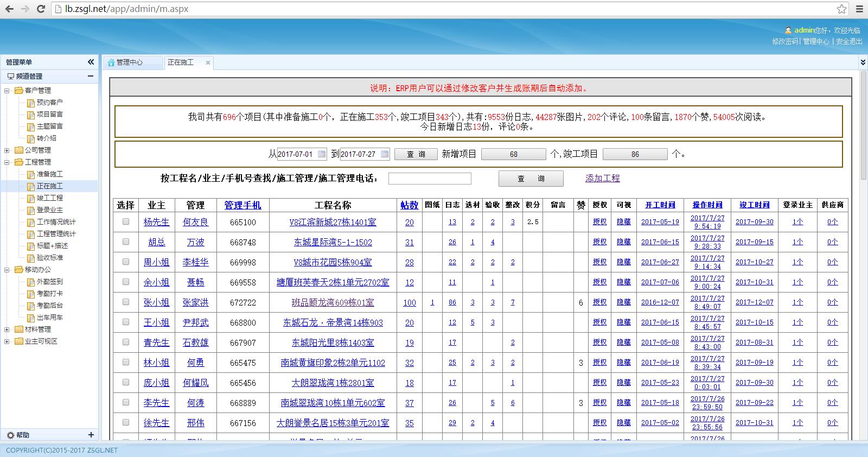Click 查询 button next to search field

coord(531,179)
